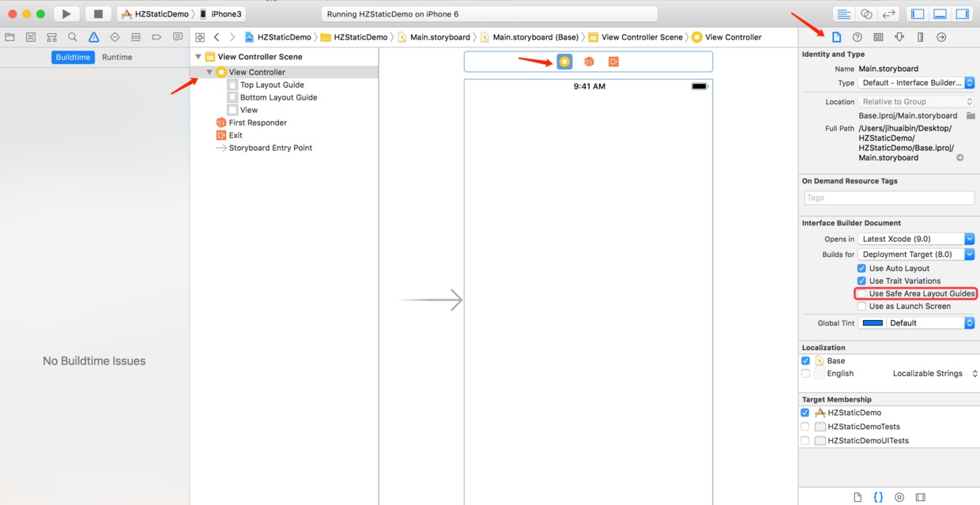Viewport: 980px width, 505px height.
Task: Show the Quick Help inspector
Action: click(857, 37)
